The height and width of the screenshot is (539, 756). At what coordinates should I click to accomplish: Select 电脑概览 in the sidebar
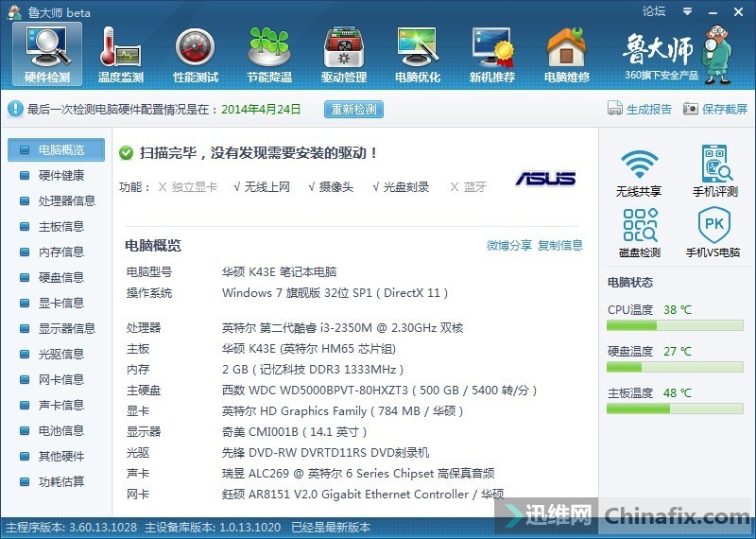coord(56,149)
